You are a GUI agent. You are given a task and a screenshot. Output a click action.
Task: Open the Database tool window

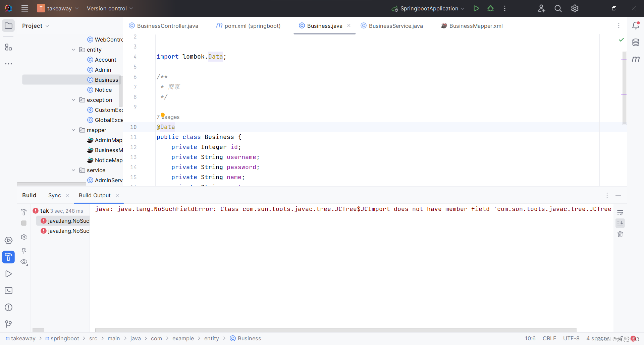tap(636, 43)
